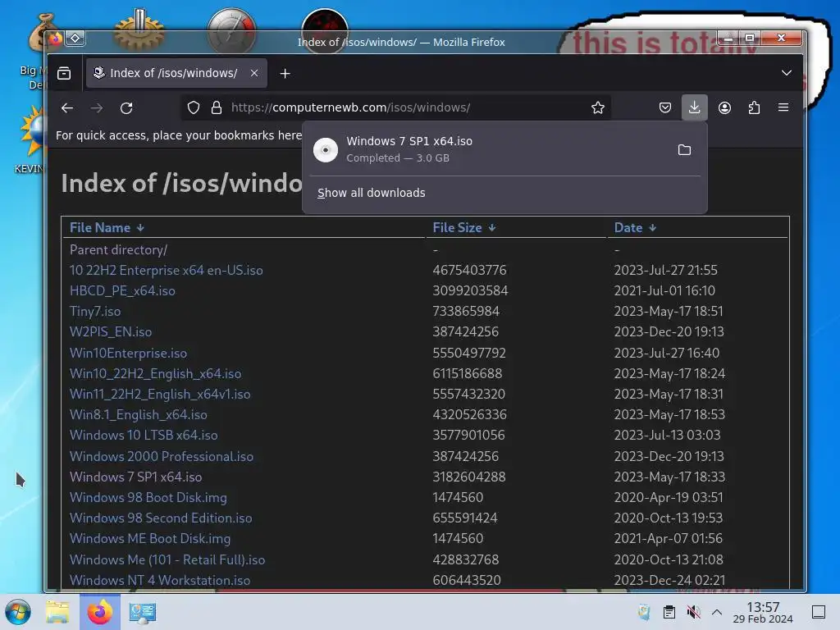Click the 4675403776 file size cell
The width and height of the screenshot is (840, 630).
point(469,270)
